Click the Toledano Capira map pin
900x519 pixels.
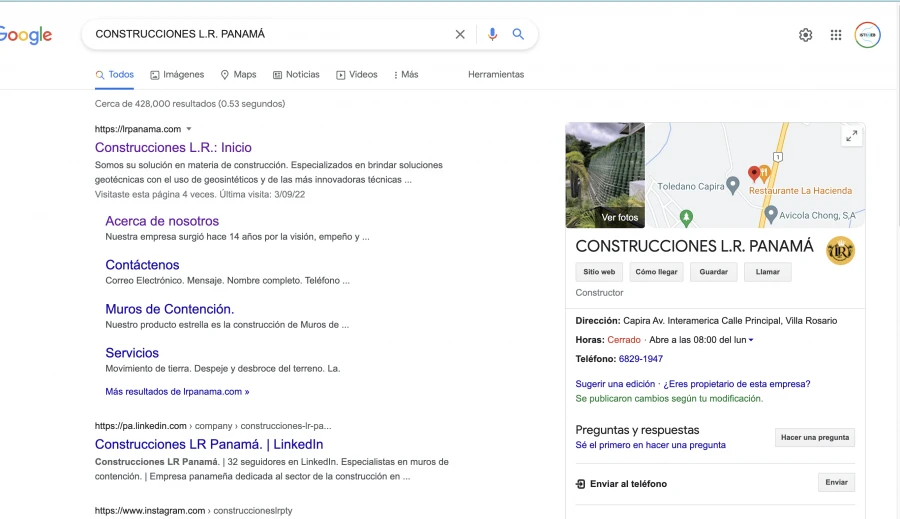732,185
